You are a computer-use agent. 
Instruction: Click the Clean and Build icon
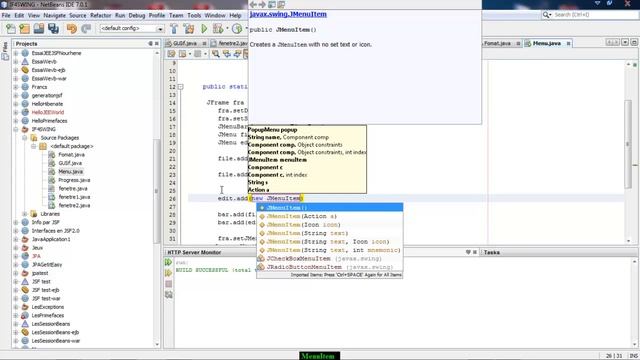(x=189, y=29)
